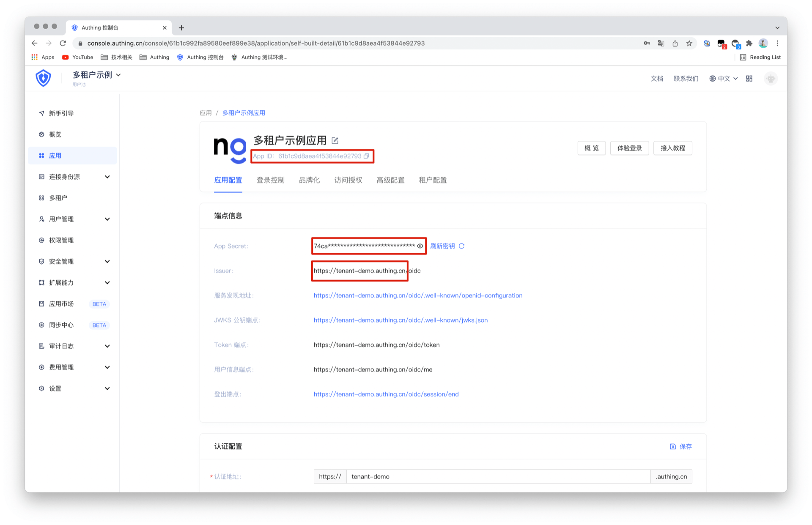This screenshot has width=812, height=525.
Task: Switch to the 品牌化 tab
Action: pos(309,180)
